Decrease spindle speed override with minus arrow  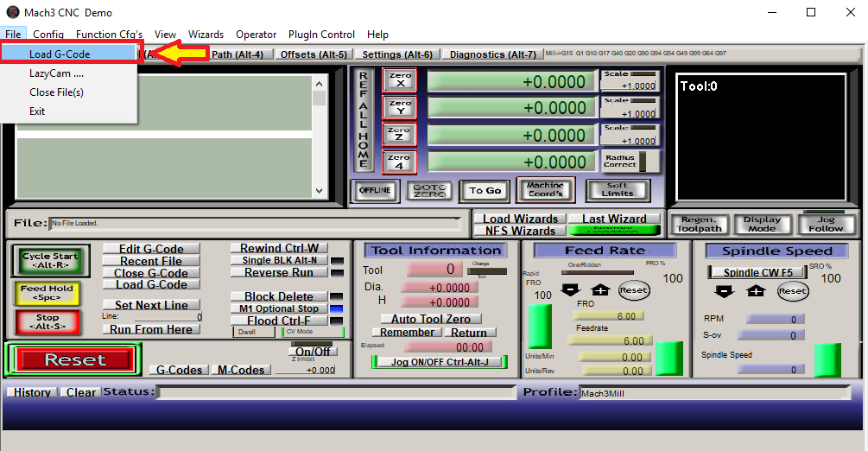[724, 291]
